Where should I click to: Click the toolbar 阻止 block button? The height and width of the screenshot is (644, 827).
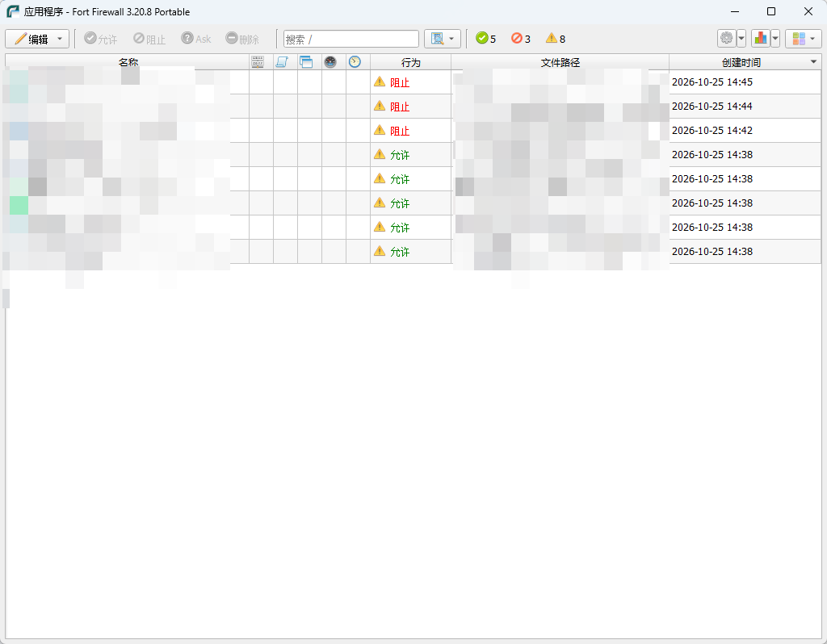(x=149, y=39)
